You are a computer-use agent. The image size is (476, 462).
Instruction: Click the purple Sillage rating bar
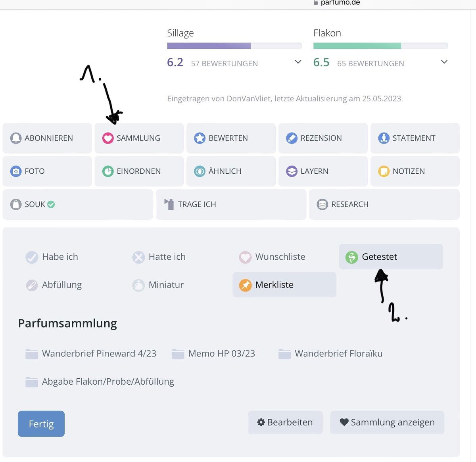209,46
